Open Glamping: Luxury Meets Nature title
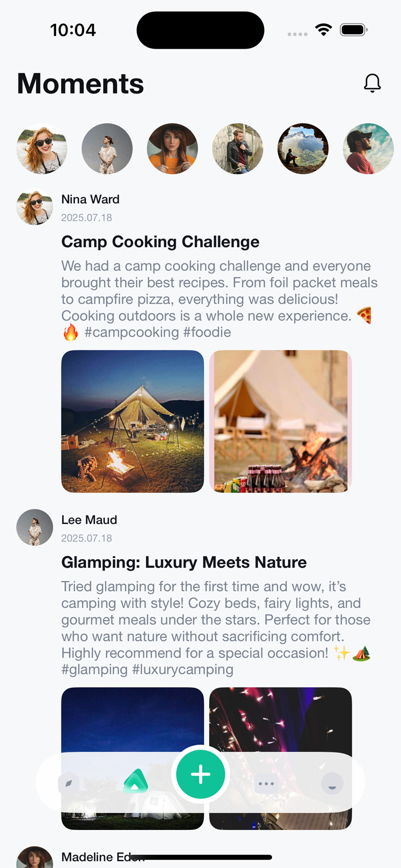 tap(184, 562)
